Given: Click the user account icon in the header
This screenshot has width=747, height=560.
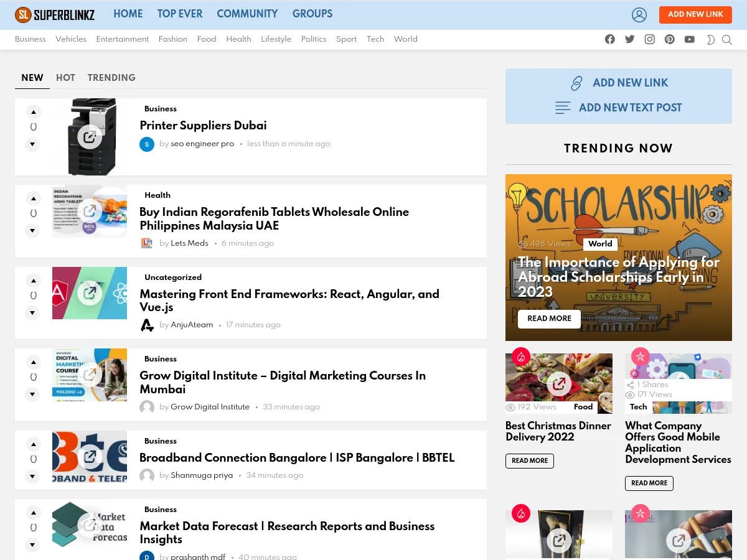Looking at the screenshot, I should click(x=639, y=14).
